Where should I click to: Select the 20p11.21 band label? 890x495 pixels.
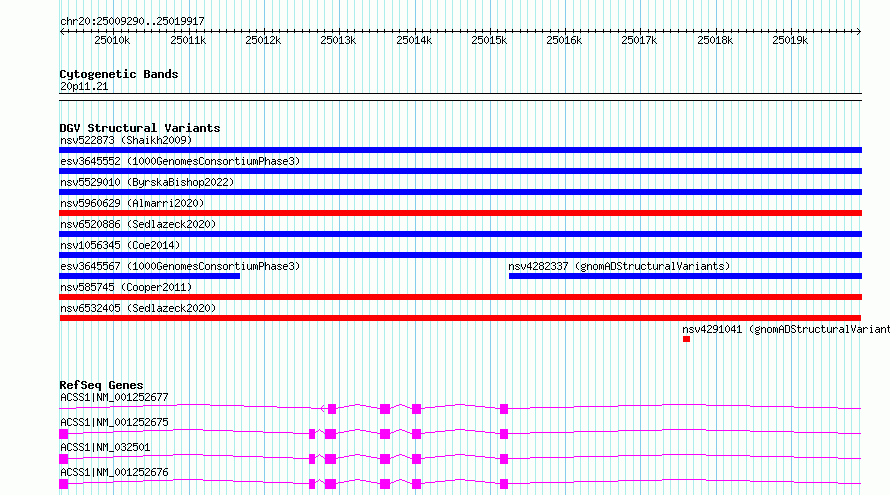84,86
